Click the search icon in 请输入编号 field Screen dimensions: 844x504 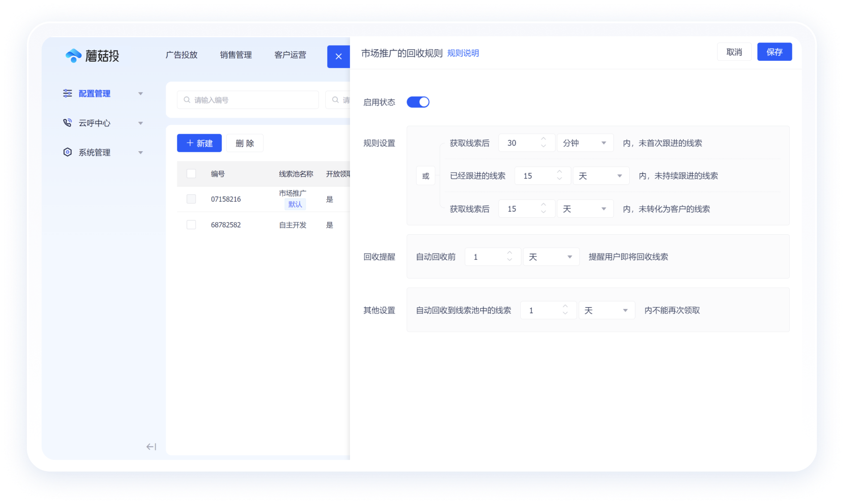[187, 100]
